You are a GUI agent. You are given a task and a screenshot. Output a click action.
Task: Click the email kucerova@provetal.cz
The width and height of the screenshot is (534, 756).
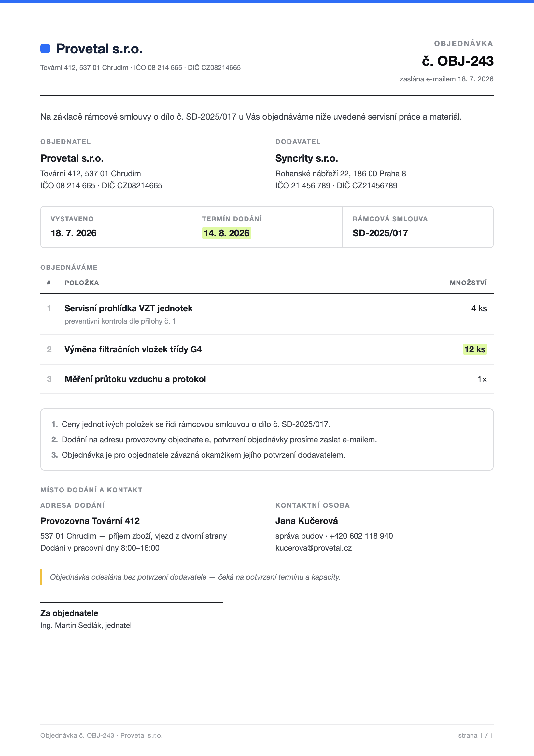click(314, 548)
